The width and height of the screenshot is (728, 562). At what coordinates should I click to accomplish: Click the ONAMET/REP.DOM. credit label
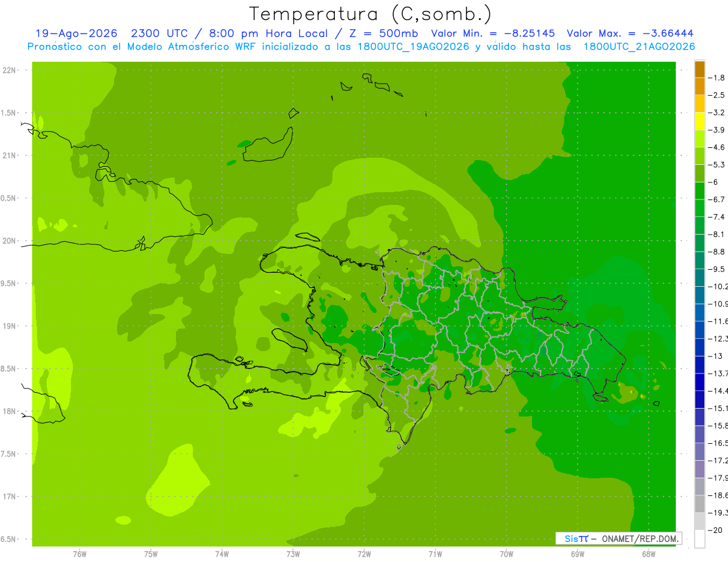(x=640, y=538)
